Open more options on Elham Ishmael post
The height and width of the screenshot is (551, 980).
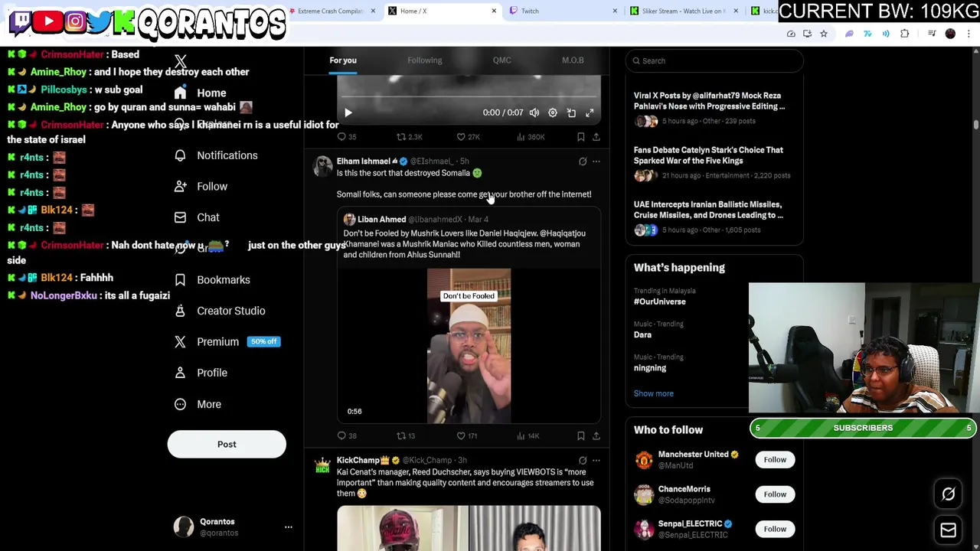(596, 161)
